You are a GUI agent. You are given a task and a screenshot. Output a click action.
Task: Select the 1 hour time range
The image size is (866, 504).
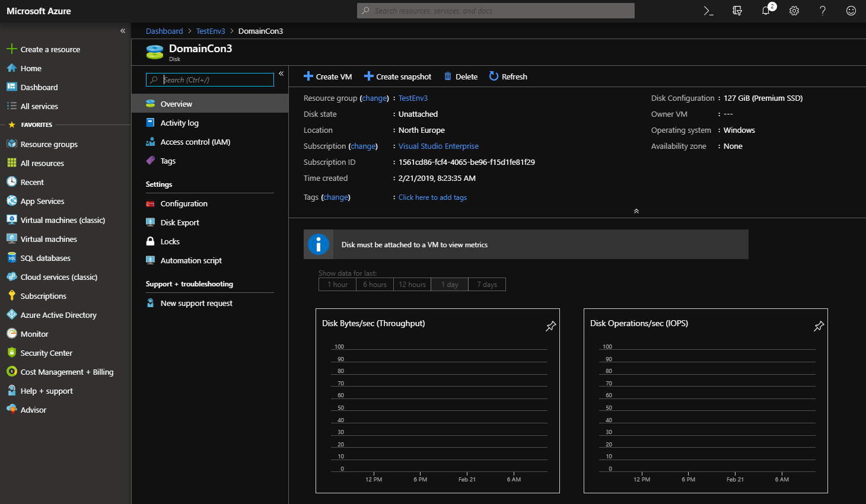338,285
